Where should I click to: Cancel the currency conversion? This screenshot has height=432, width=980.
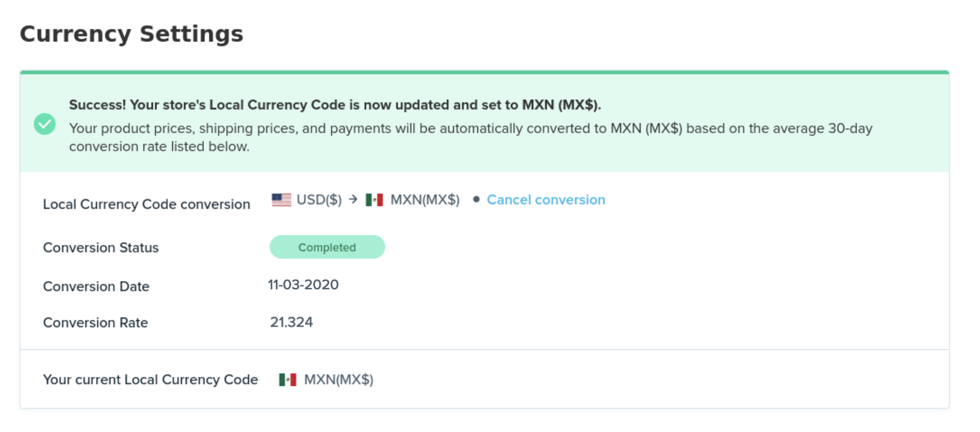tap(546, 200)
